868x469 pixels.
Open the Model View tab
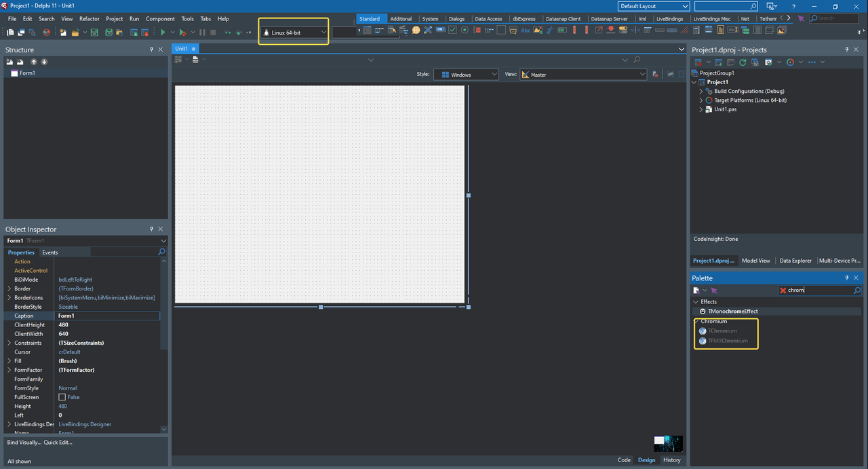click(x=756, y=261)
